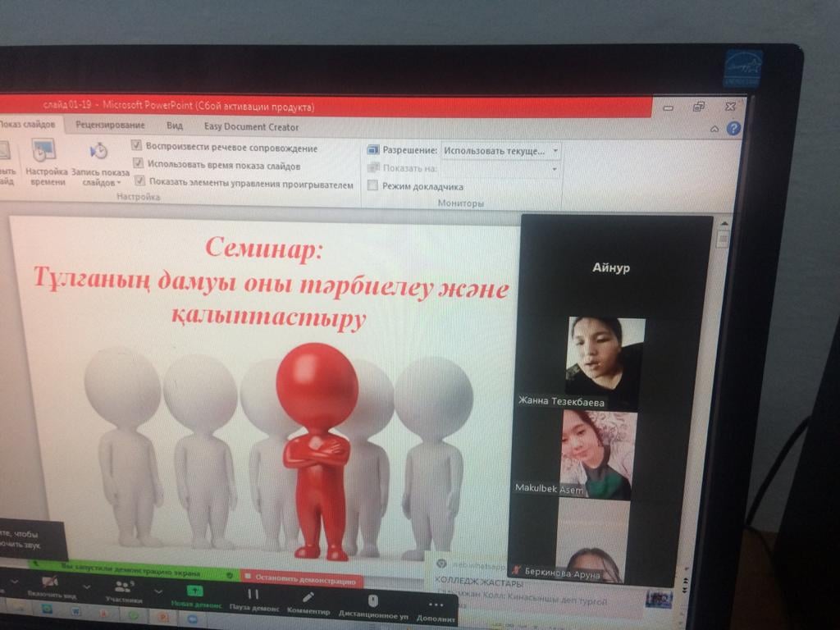Click the Zoom camera Включить вид icon
Screen dimensions: 840x630
[50, 581]
